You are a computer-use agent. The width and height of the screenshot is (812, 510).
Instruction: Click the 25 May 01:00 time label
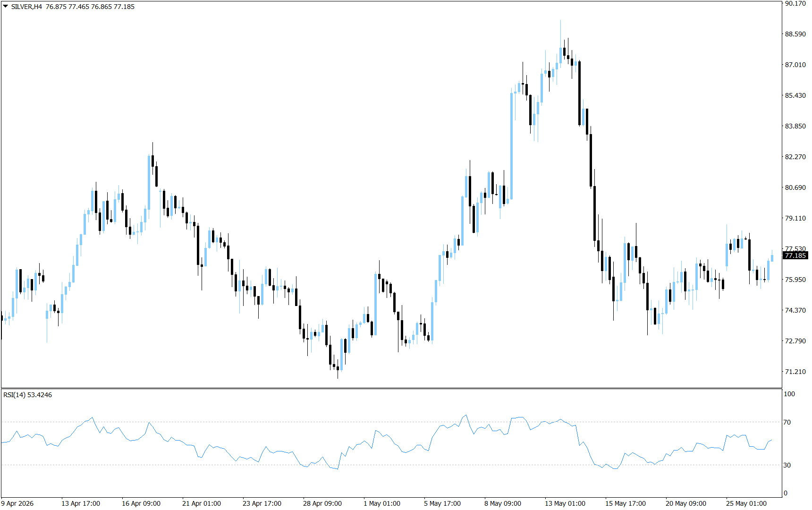tap(746, 503)
